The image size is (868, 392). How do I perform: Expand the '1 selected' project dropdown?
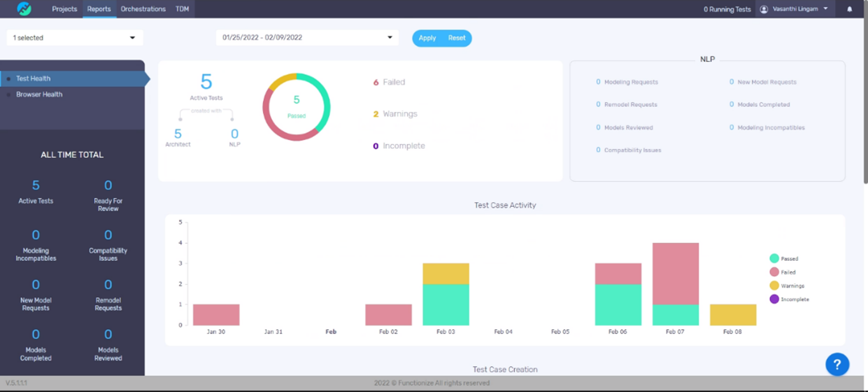(75, 38)
